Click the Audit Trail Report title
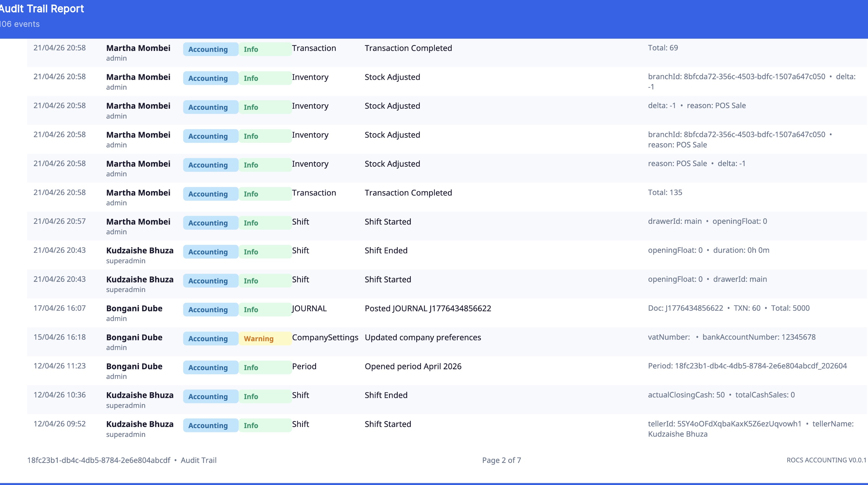Screen dimensions: 868x485 42,8
